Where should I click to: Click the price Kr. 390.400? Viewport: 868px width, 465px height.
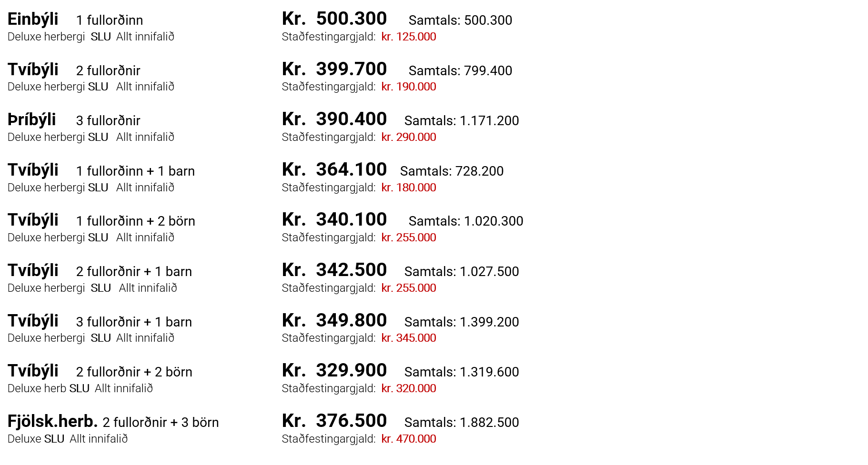334,119
